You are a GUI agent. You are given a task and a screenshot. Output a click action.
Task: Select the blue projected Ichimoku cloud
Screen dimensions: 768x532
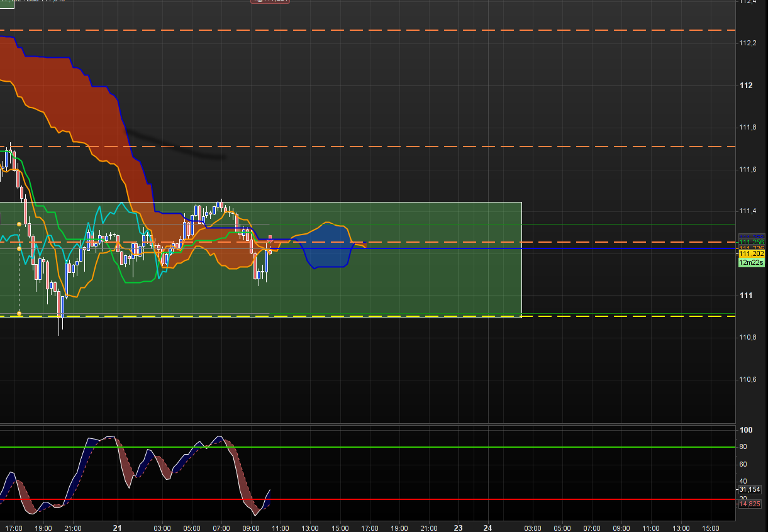pyautogui.click(x=327, y=245)
